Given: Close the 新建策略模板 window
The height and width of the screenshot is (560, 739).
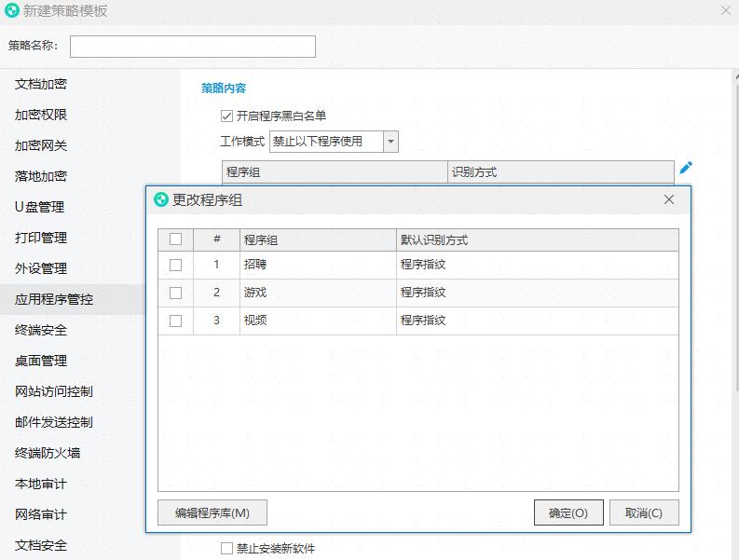Looking at the screenshot, I should [x=726, y=10].
